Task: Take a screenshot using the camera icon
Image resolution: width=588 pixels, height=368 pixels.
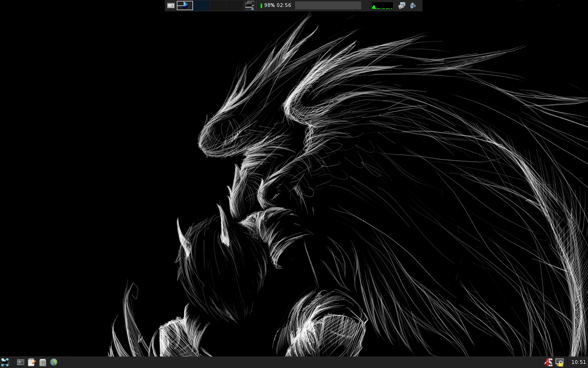Action: (x=402, y=6)
